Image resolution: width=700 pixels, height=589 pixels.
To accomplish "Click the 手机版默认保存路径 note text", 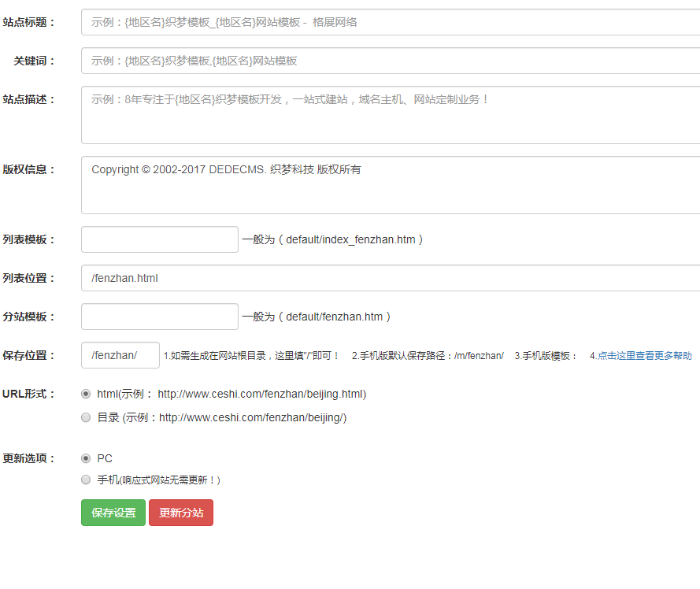I will click(428, 356).
